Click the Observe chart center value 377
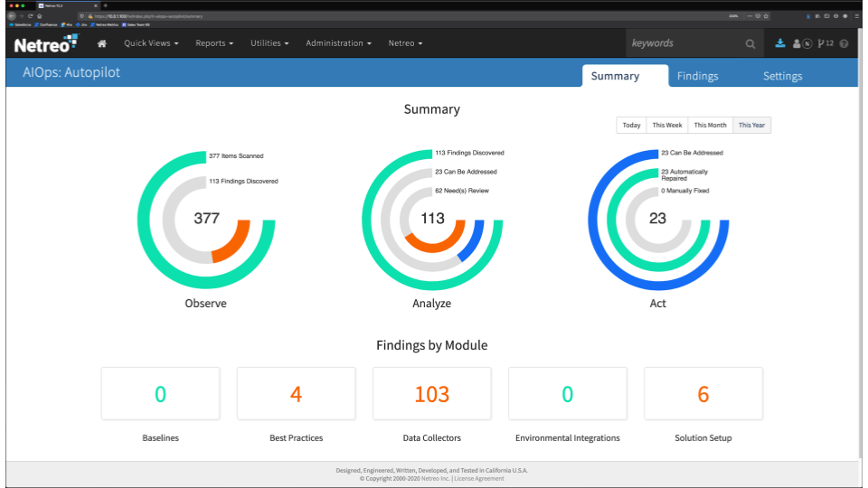 206,218
